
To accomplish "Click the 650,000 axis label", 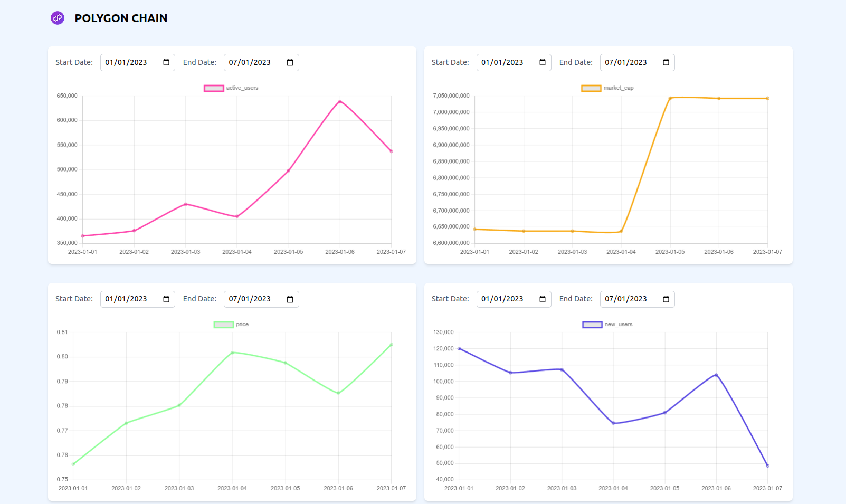I will [67, 96].
